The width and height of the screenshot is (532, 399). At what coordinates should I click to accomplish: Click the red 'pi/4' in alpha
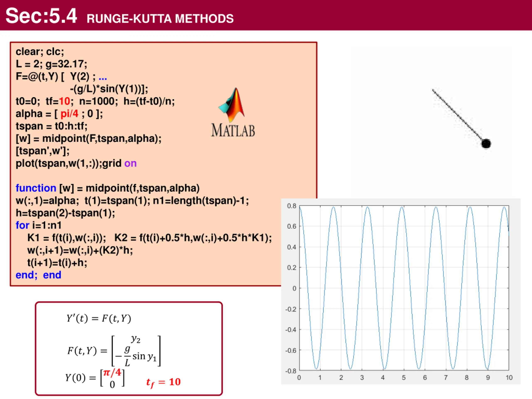[69, 114]
